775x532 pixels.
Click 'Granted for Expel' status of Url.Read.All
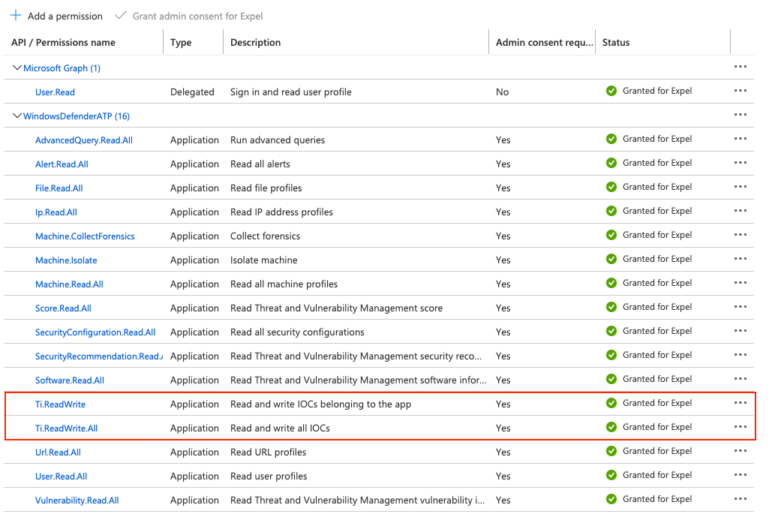[657, 451]
